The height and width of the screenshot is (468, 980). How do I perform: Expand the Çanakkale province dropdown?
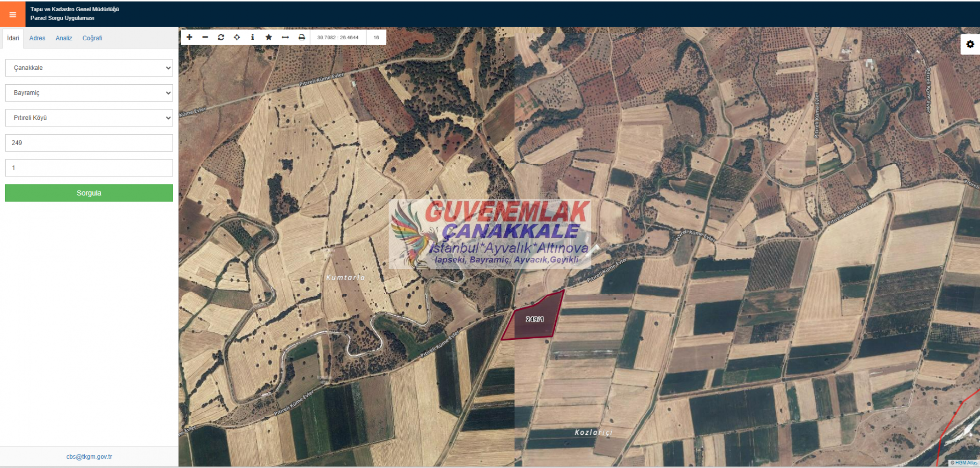(x=89, y=68)
